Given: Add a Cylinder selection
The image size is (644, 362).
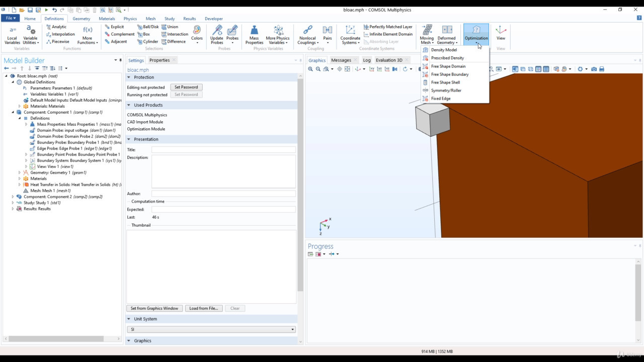Looking at the screenshot, I should (x=147, y=42).
